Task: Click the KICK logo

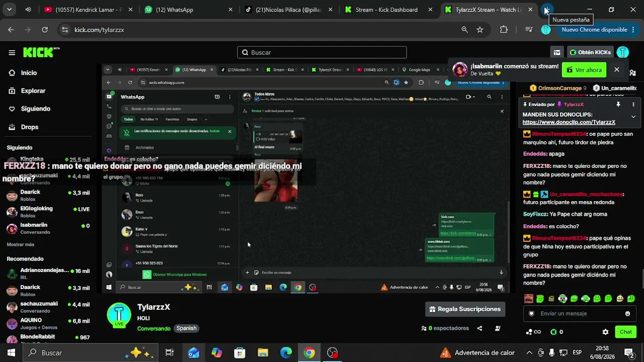Action: (x=41, y=52)
